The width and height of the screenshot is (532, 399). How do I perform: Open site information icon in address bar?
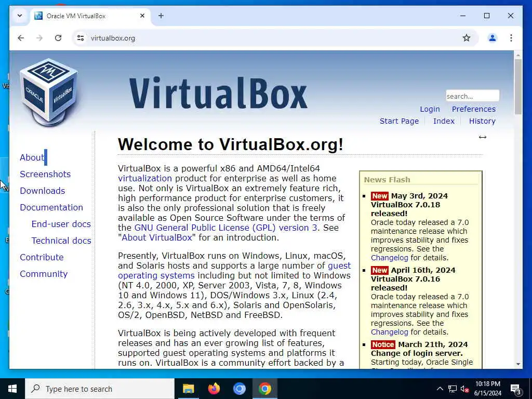click(81, 38)
